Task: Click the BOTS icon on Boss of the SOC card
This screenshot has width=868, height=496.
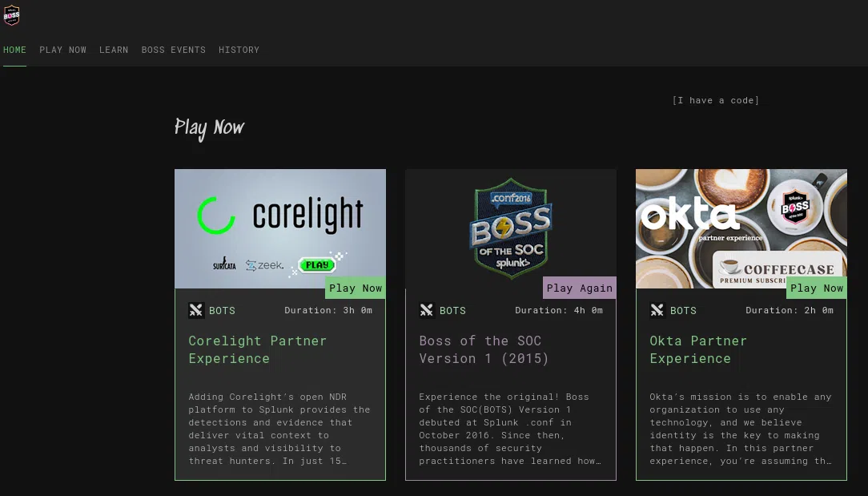Action: pos(427,310)
